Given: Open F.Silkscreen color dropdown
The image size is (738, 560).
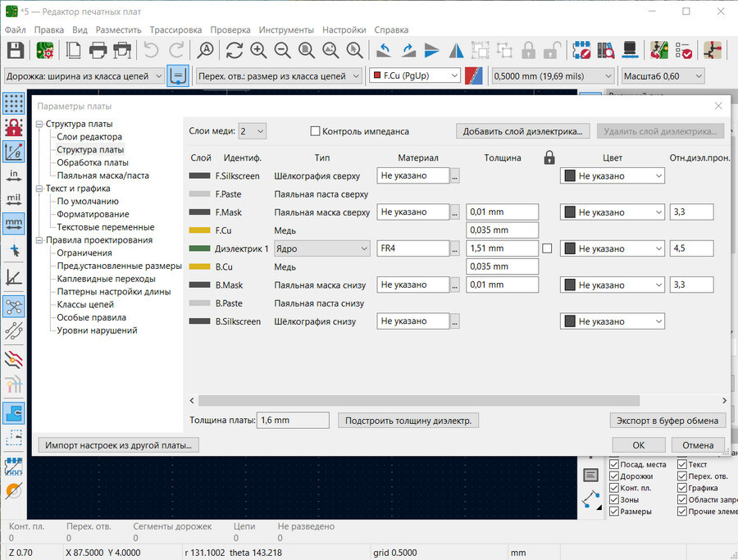Looking at the screenshot, I should tap(613, 176).
